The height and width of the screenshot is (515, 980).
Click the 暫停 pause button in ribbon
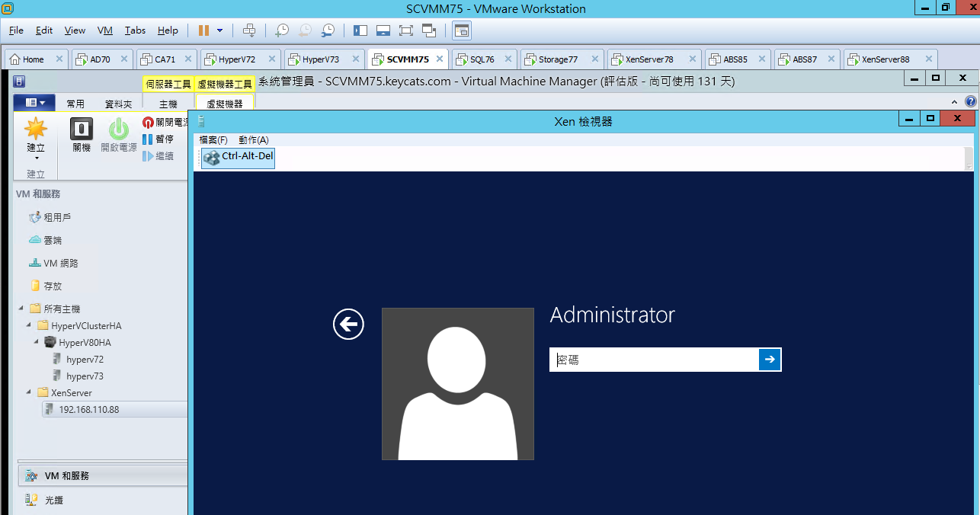[x=158, y=139]
